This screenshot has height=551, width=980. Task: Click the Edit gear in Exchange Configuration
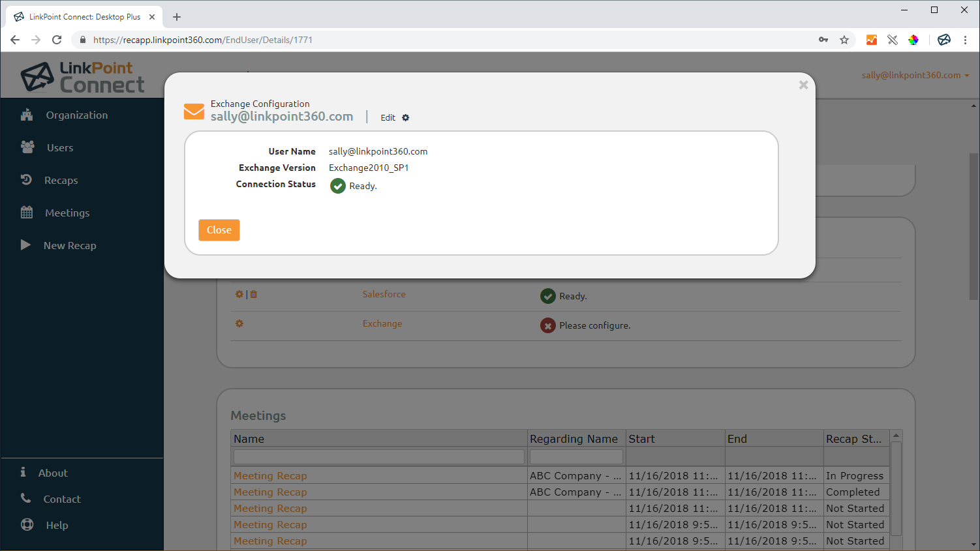(405, 118)
